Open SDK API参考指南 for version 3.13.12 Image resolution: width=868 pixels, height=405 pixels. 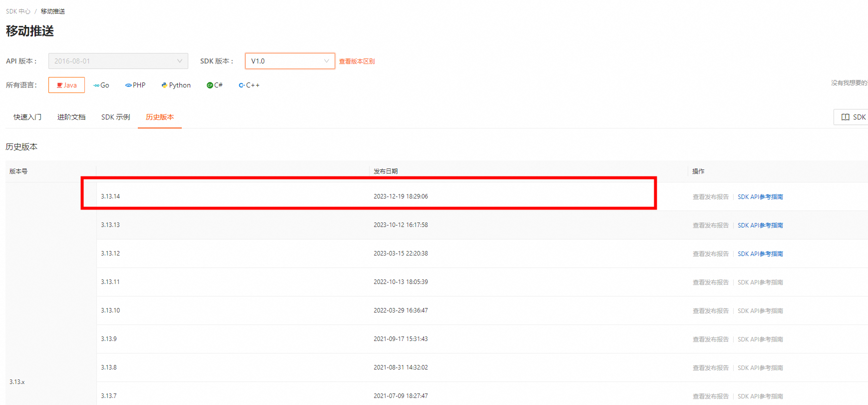pos(760,254)
